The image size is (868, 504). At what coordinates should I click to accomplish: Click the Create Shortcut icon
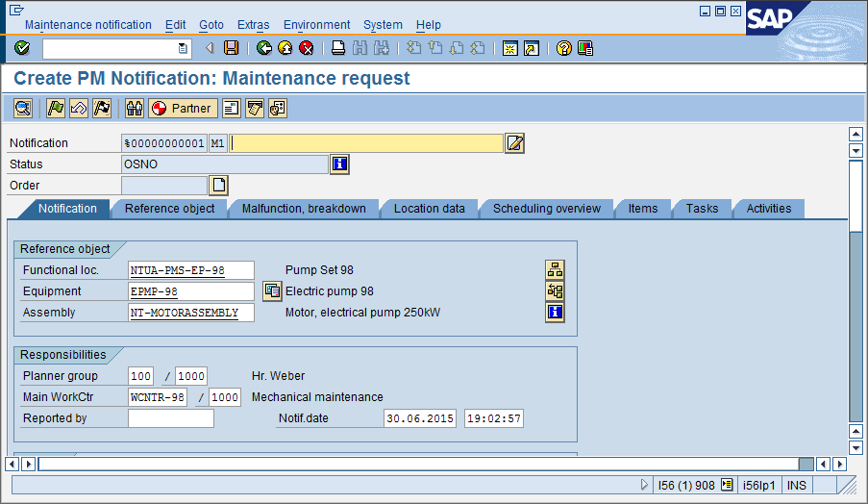(x=532, y=48)
